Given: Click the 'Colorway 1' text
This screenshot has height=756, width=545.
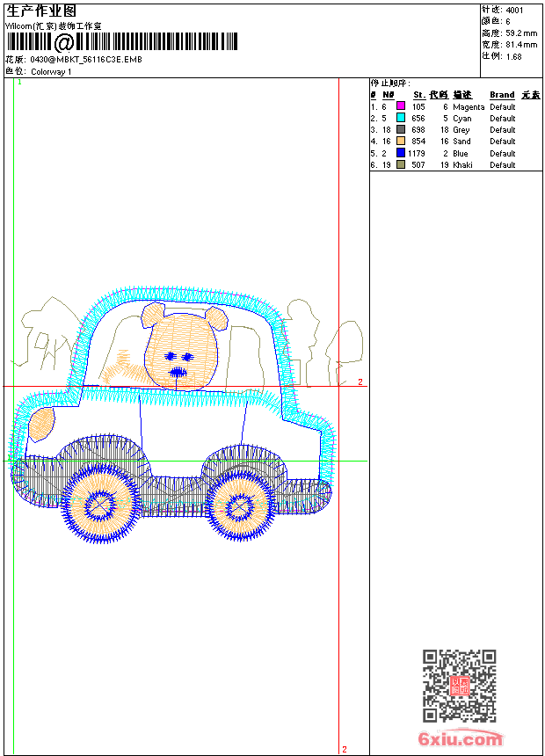Looking at the screenshot, I should (51, 72).
